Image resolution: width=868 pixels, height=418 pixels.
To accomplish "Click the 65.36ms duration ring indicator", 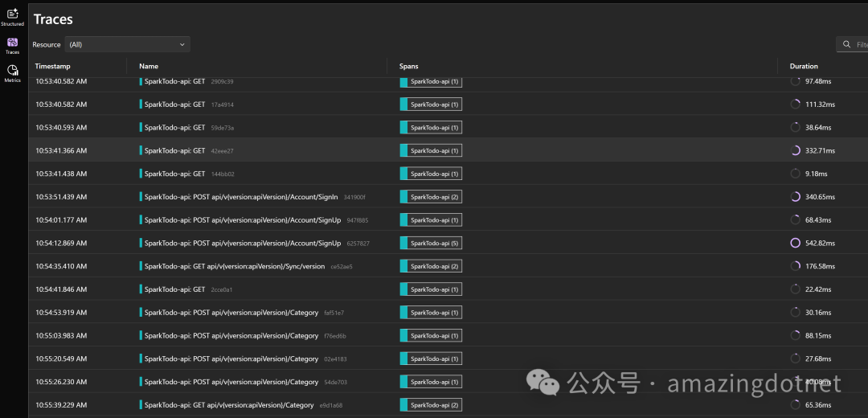I will click(796, 404).
